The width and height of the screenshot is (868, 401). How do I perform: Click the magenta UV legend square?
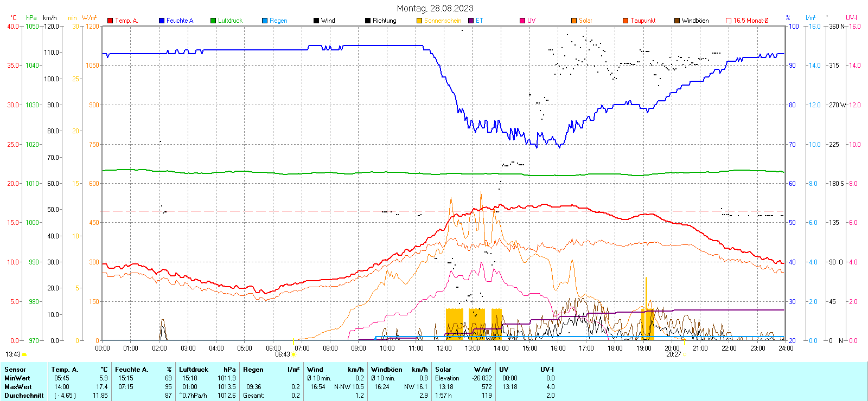(522, 21)
